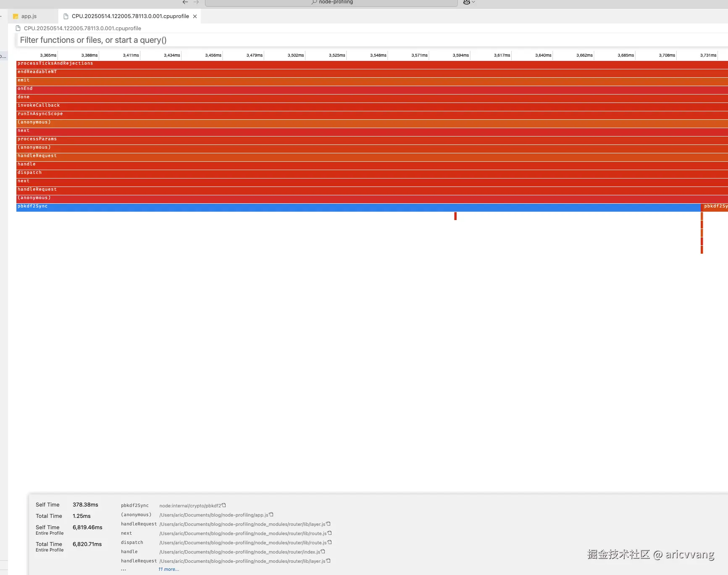Image resolution: width=728 pixels, height=575 pixels.
Task: Click the file icon on the app.js tab
Action: tap(16, 16)
